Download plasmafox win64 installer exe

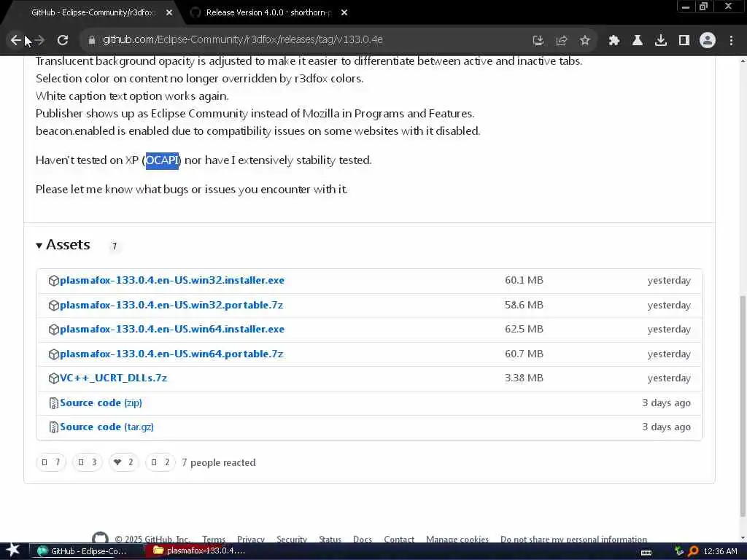pyautogui.click(x=172, y=330)
